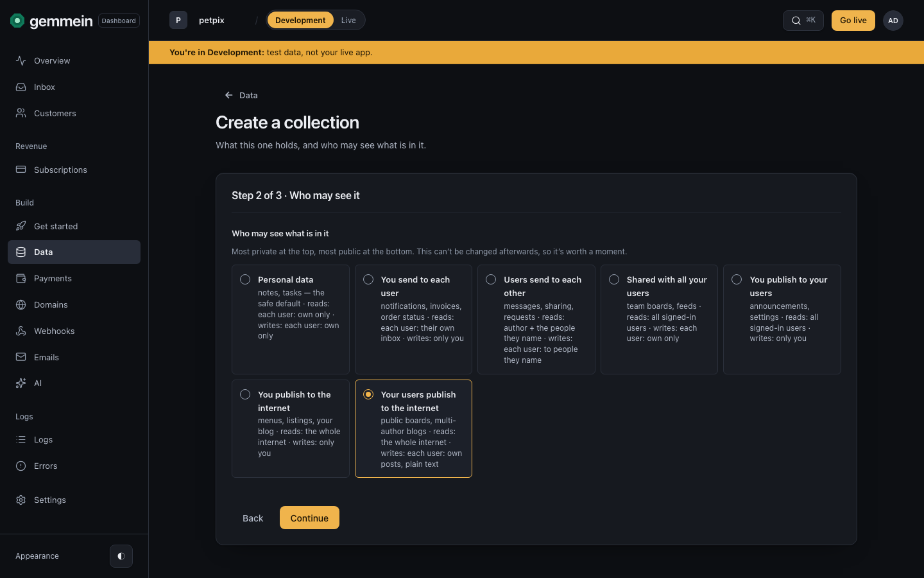Viewport: 924px width, 578px height.
Task: Click the Subscriptions card icon
Action: pos(21,170)
